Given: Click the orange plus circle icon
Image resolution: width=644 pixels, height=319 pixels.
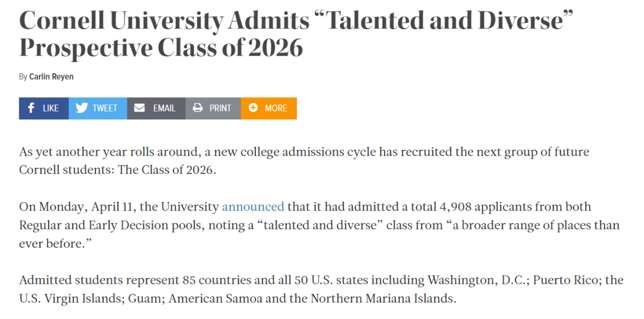Looking at the screenshot, I should (253, 109).
